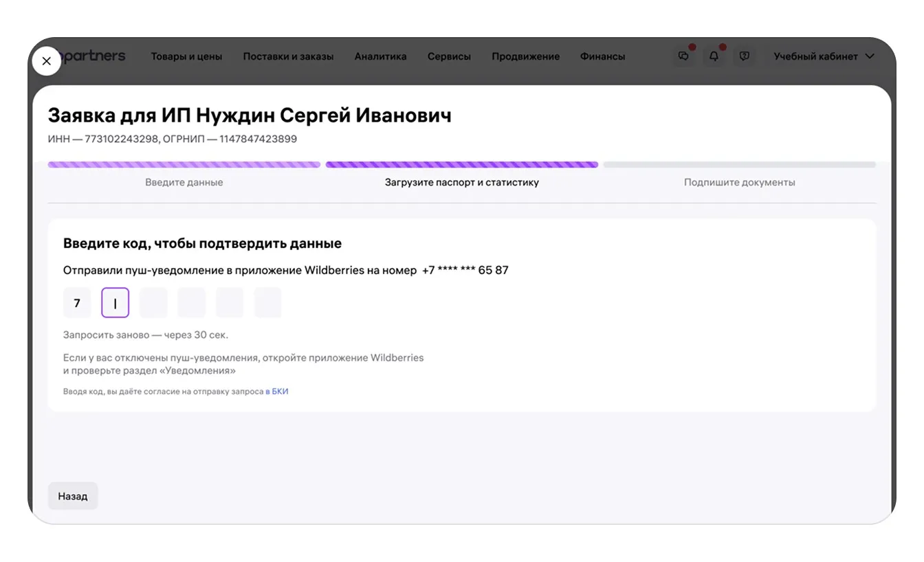Click the help question-mark icon
This screenshot has width=924, height=562.
click(x=744, y=56)
